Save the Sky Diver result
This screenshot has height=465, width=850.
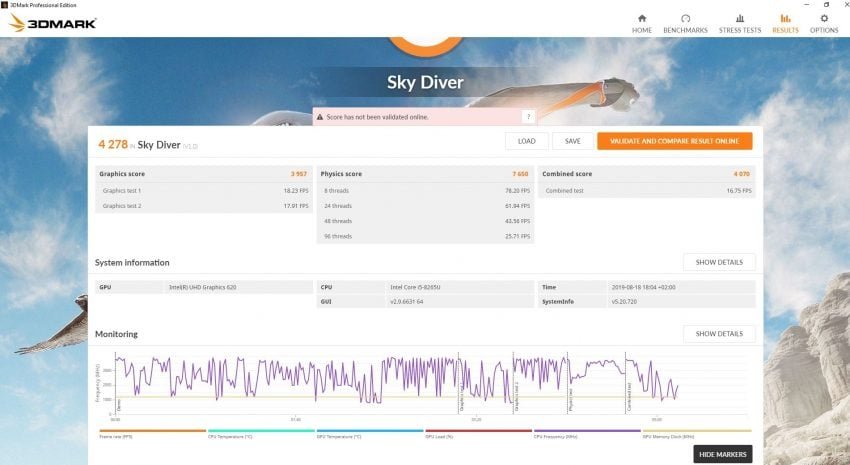pyautogui.click(x=572, y=141)
